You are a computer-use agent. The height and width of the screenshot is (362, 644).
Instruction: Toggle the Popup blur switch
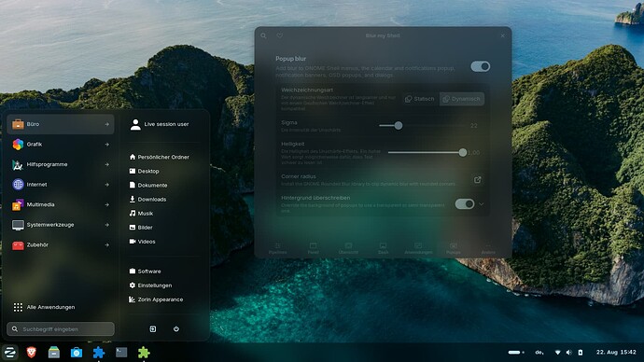[x=480, y=66]
